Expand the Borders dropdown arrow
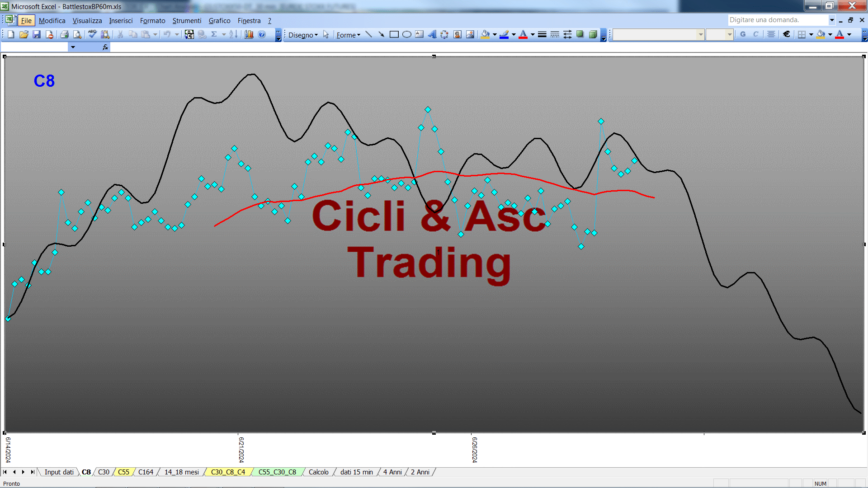This screenshot has height=488, width=868. [811, 34]
